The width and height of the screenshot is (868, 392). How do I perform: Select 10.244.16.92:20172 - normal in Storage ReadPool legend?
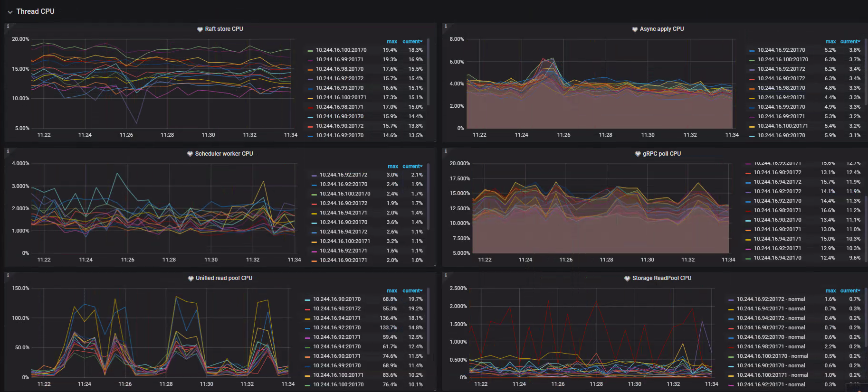pos(771,299)
